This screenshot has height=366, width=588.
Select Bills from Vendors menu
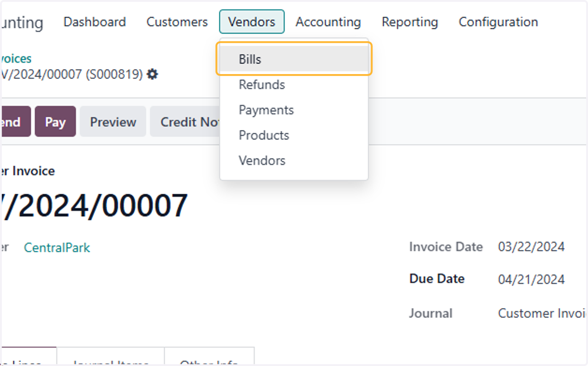[x=294, y=59]
